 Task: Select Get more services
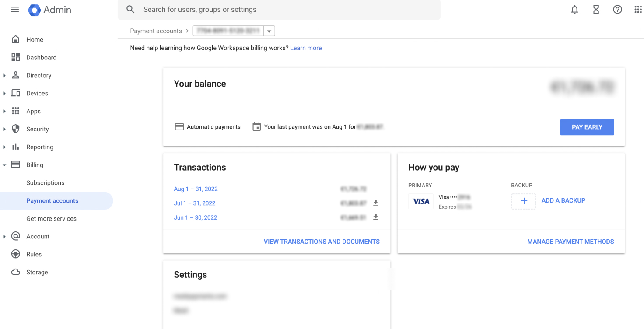51,219
